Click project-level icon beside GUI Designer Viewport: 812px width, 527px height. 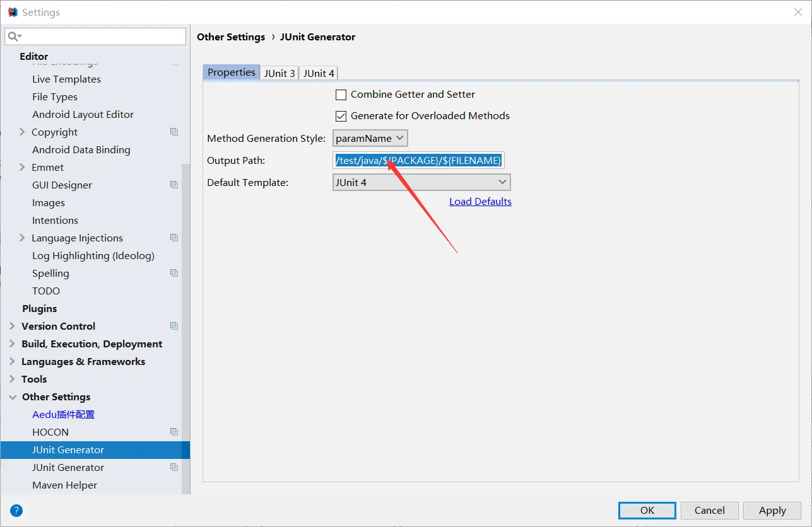tap(174, 185)
